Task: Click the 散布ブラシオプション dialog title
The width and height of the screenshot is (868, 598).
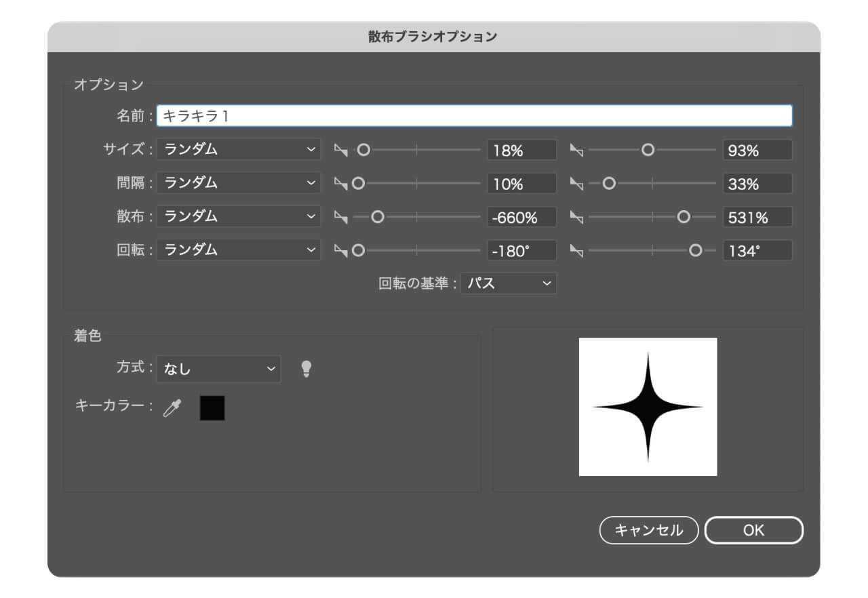Action: [433, 37]
